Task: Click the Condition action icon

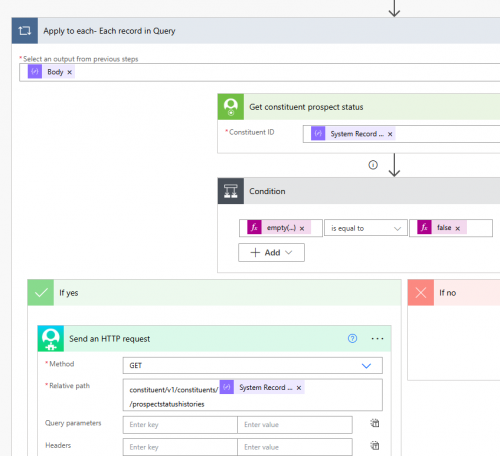Action: tap(231, 191)
